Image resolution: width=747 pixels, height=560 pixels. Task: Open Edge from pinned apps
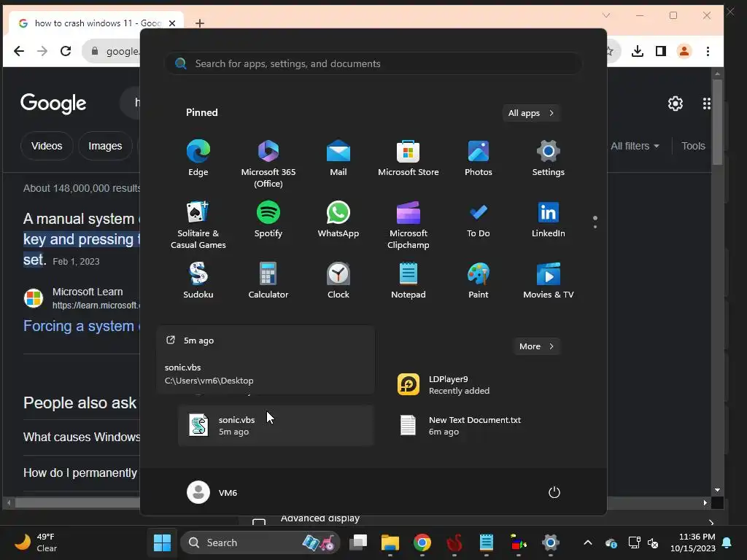point(198,158)
